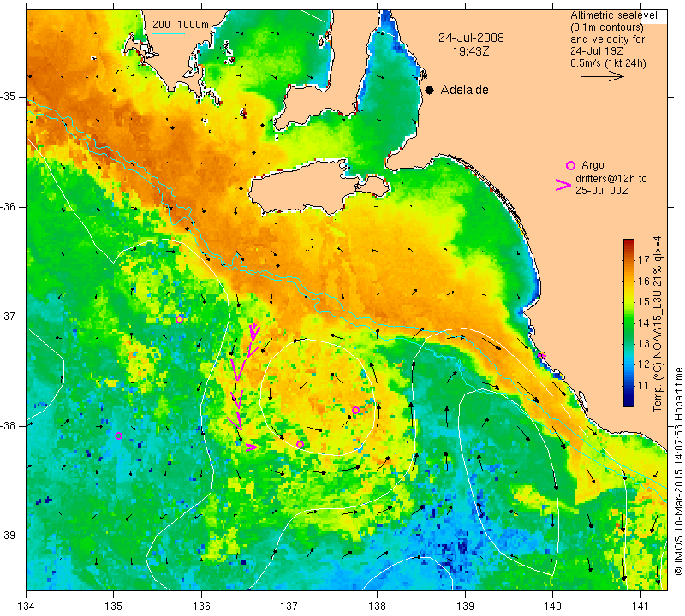Image resolution: width=685 pixels, height=616 pixels.
Task: Click the Argo float circle near 137.8E 37.9S
Action: [355, 410]
